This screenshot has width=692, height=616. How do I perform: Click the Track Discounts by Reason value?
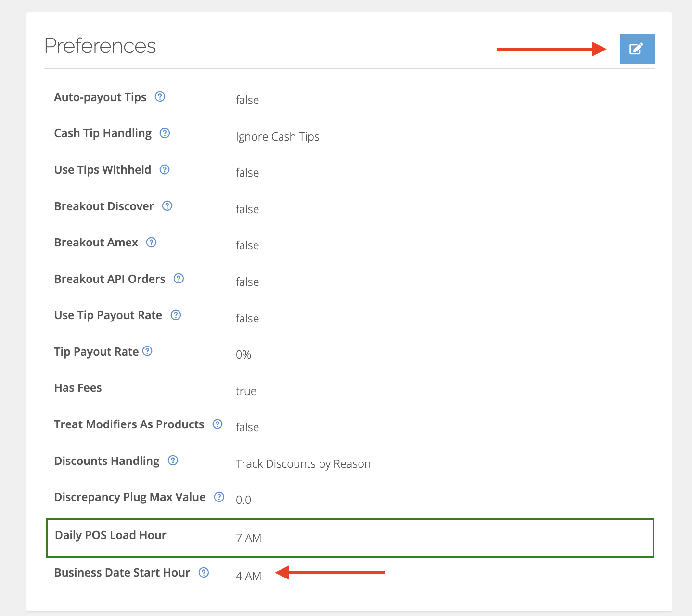(303, 464)
